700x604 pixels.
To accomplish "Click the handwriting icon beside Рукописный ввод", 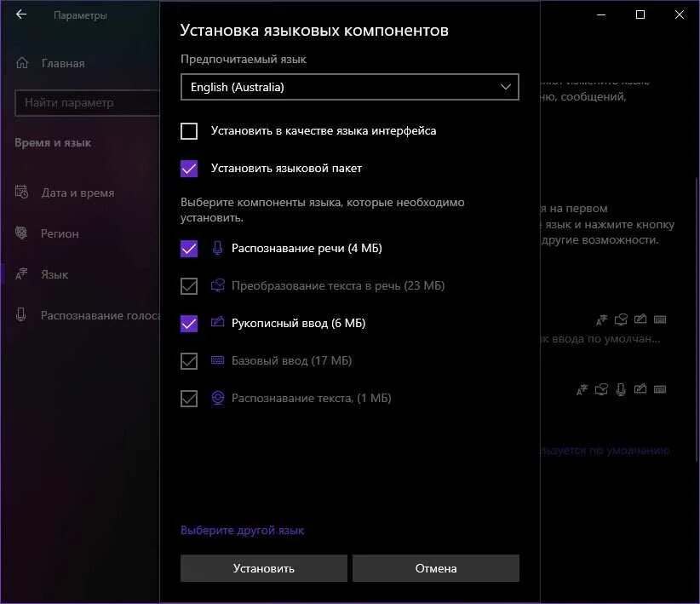I will click(217, 322).
